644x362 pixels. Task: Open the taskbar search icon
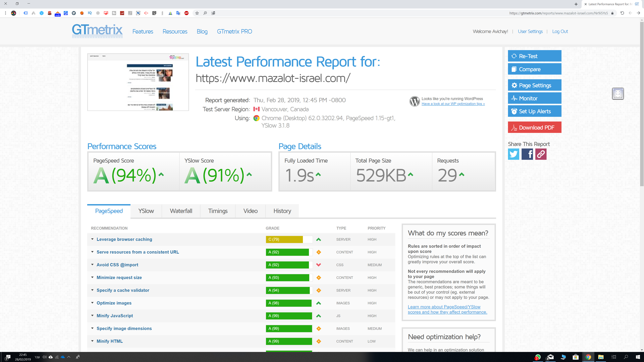626,357
